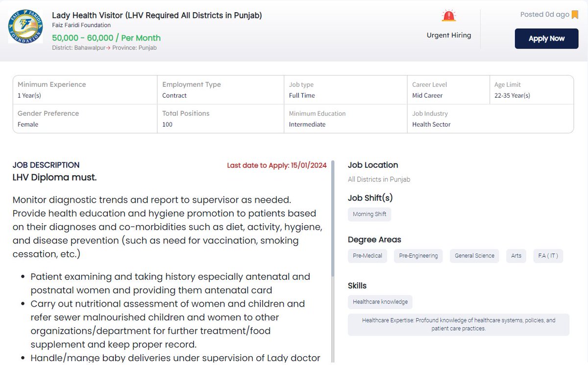
Task: Click 'District: Bahawalpur' location text
Action: coord(78,48)
